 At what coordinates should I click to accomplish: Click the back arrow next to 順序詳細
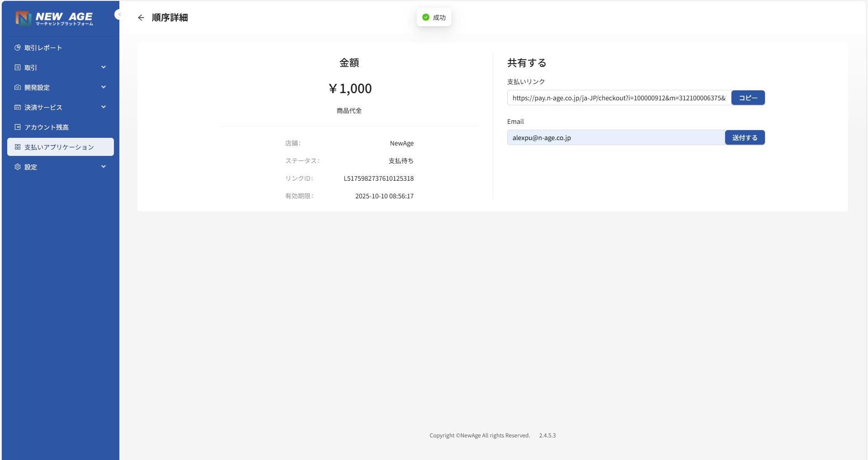click(x=141, y=18)
